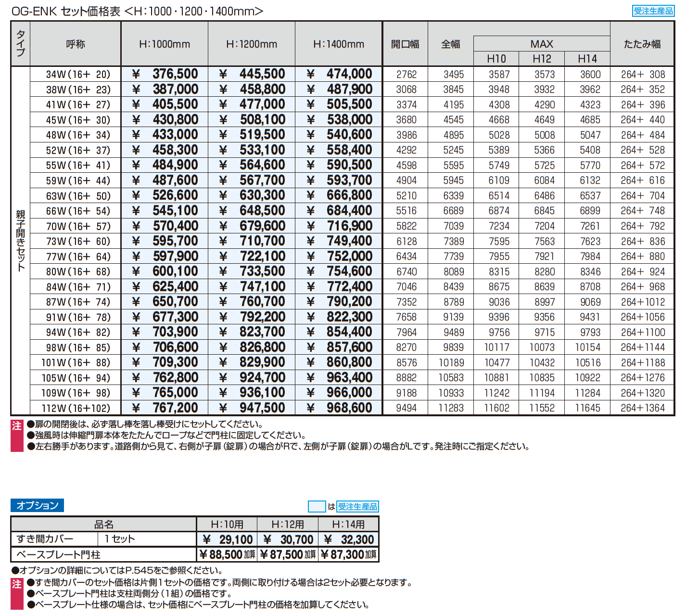Click folded width 264+1012
Screen dimensions: 686x616
642,302
